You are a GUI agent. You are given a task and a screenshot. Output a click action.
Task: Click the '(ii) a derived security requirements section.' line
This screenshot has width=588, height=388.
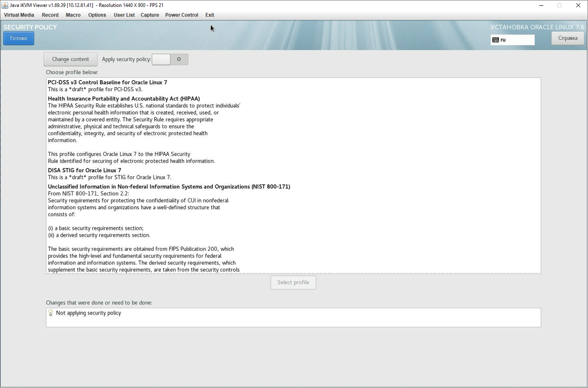(x=99, y=235)
